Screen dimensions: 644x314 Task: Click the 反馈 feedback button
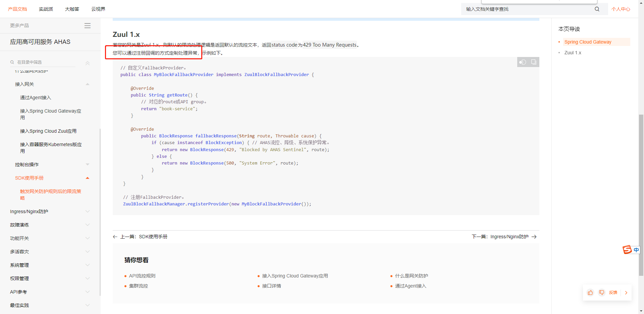tap(613, 293)
